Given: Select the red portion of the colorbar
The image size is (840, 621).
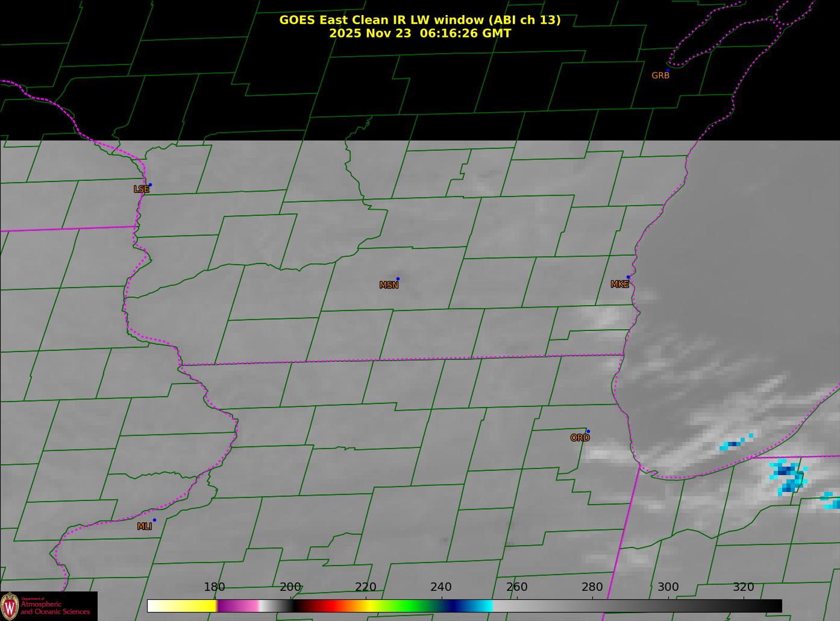Looking at the screenshot, I should [322, 606].
